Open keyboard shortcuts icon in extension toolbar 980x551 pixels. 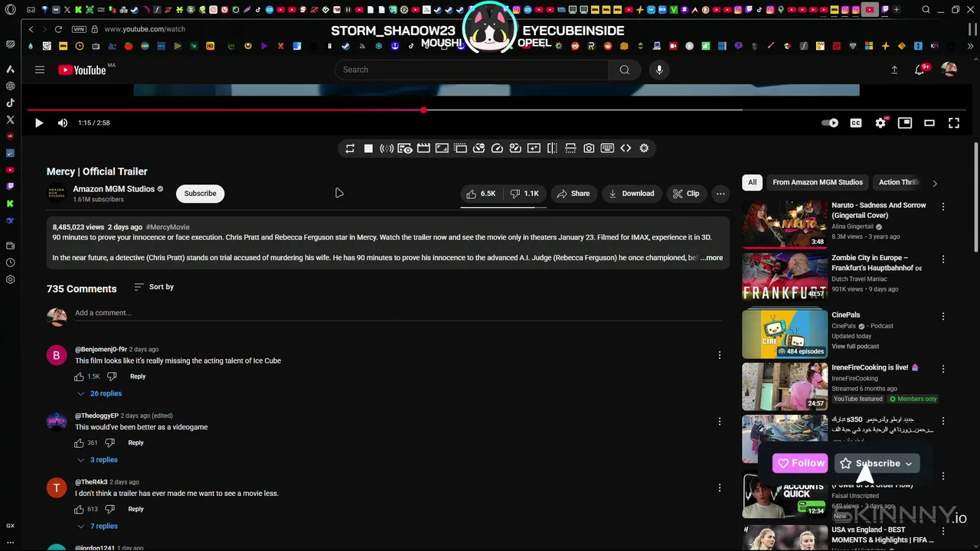tap(607, 148)
